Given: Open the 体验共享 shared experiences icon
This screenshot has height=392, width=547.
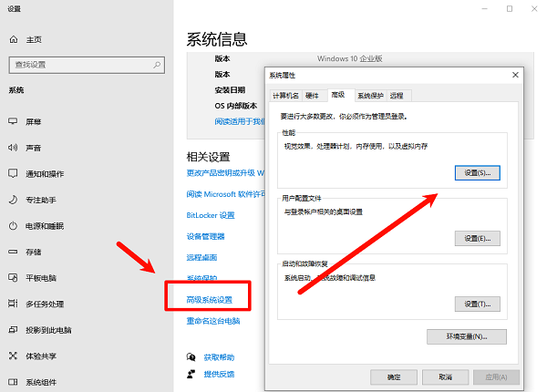Looking at the screenshot, I should (x=13, y=356).
